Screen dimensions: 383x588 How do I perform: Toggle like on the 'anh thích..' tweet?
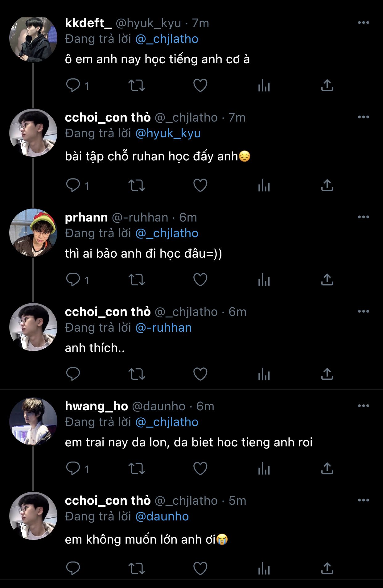click(x=200, y=374)
